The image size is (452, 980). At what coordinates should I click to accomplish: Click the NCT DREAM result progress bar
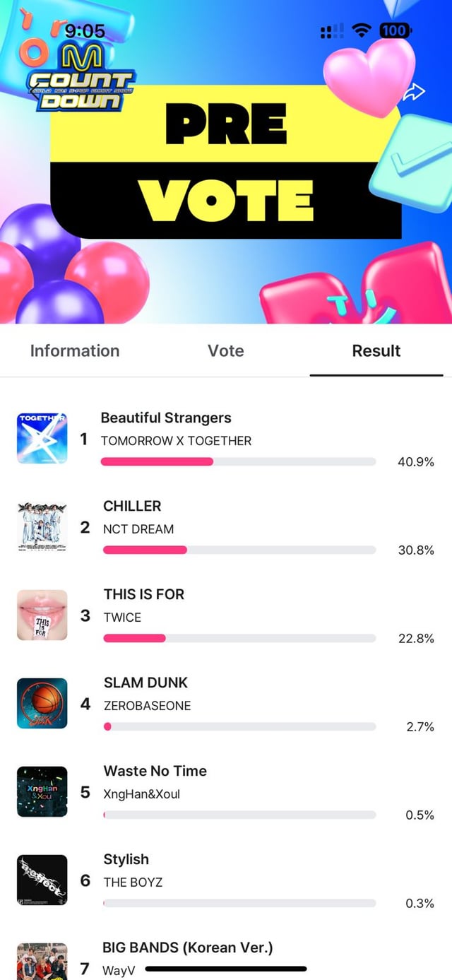pos(239,550)
